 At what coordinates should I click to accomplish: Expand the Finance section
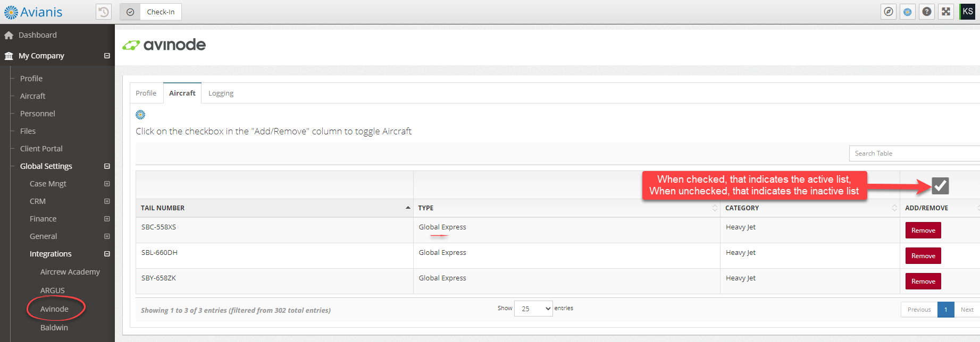coord(107,219)
